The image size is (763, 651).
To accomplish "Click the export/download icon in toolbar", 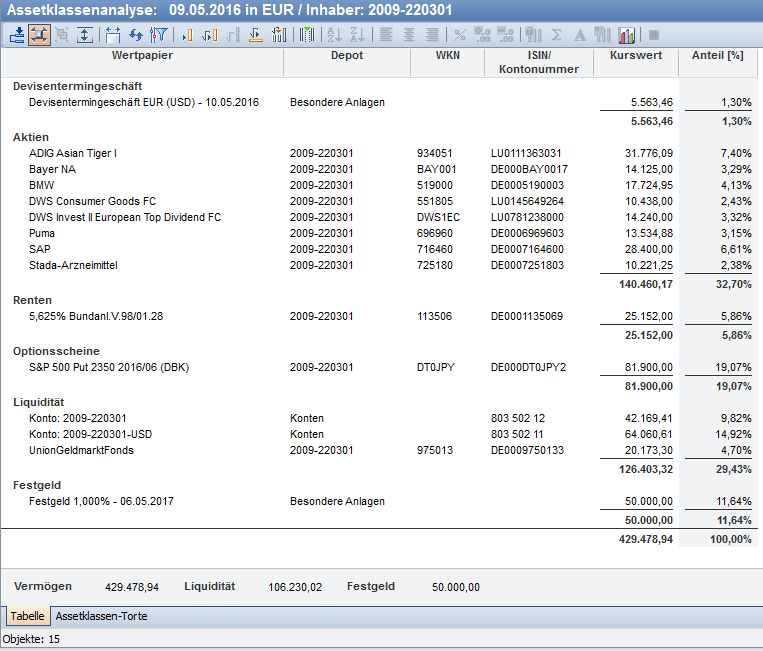I will (17, 35).
